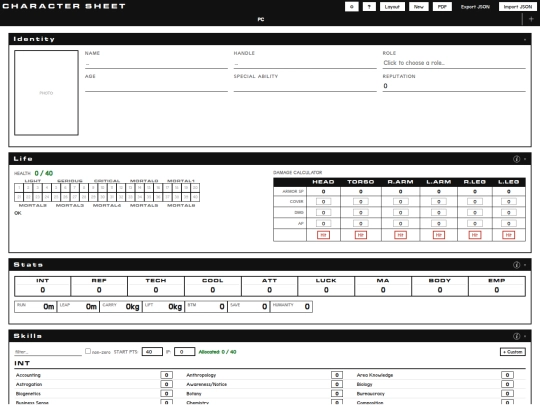Show info for the Skills section

(516, 336)
